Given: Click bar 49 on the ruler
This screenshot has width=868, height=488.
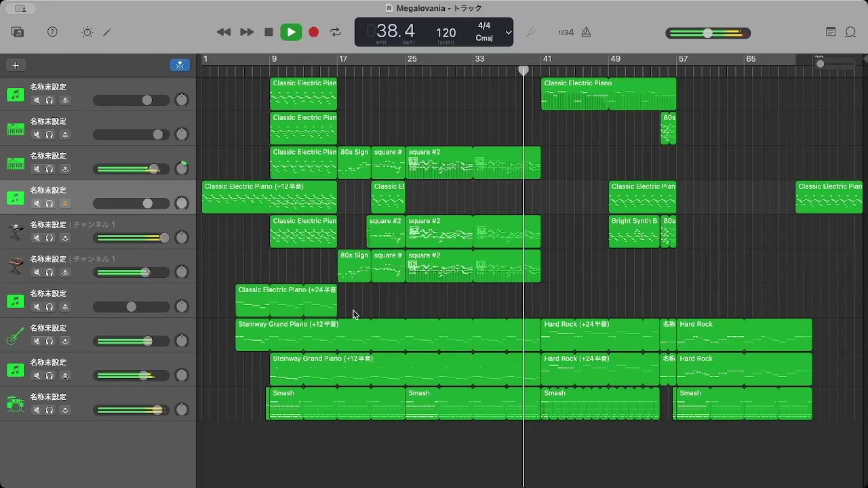Looking at the screenshot, I should 615,59.
